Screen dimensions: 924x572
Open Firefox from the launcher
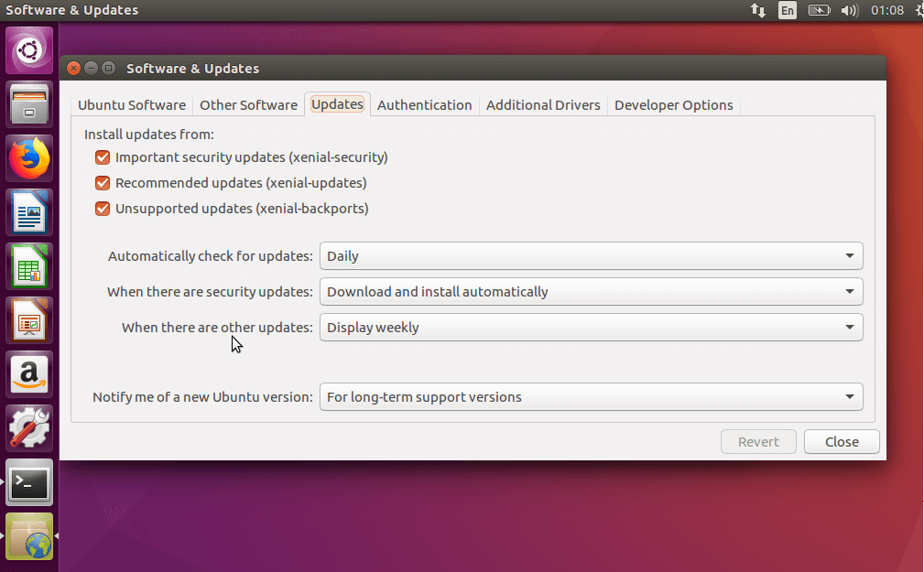29,157
